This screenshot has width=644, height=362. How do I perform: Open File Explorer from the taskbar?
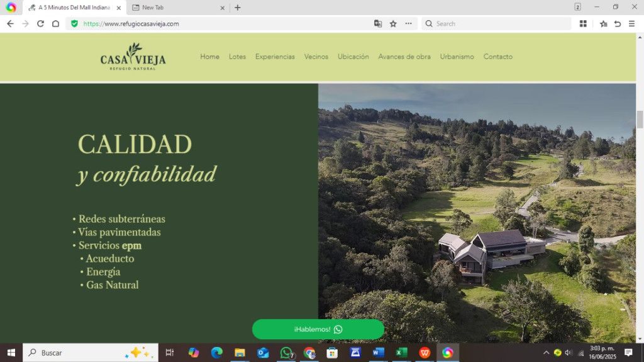240,353
